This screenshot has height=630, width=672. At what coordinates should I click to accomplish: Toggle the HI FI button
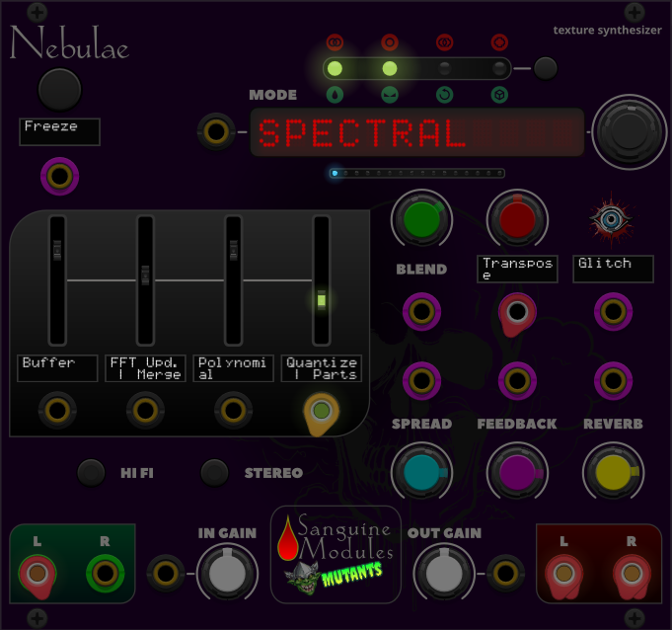click(91, 473)
